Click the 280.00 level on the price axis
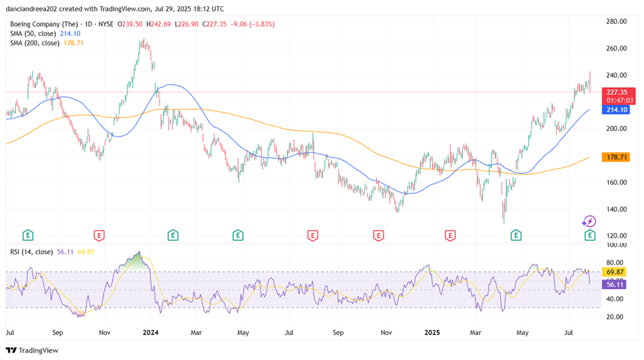The width and height of the screenshot is (644, 360). click(617, 22)
